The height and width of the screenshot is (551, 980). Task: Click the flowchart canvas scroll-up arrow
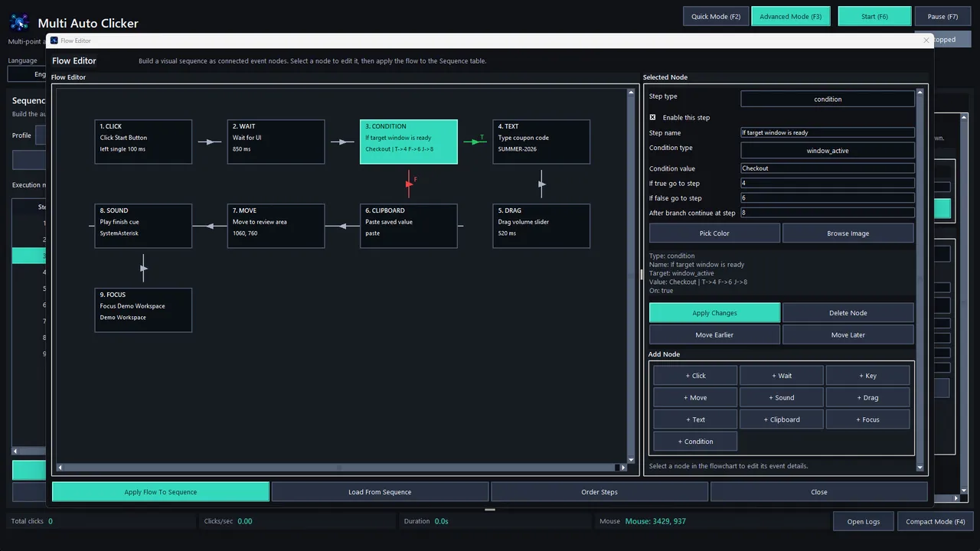[x=631, y=93]
